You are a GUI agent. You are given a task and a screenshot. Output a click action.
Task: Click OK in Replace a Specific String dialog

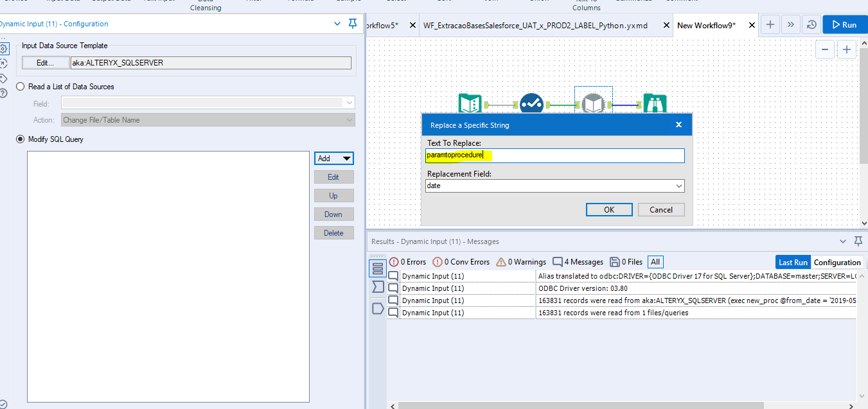608,209
